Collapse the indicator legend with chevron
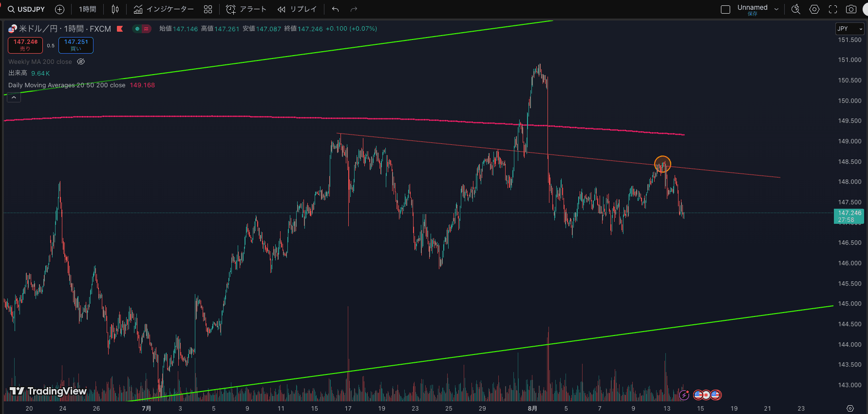 pyautogui.click(x=14, y=98)
